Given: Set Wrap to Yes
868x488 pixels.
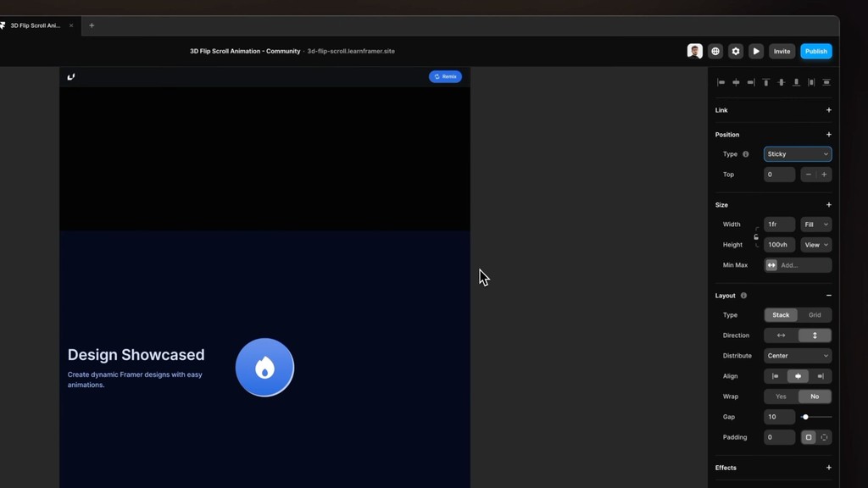Looking at the screenshot, I should 780,396.
